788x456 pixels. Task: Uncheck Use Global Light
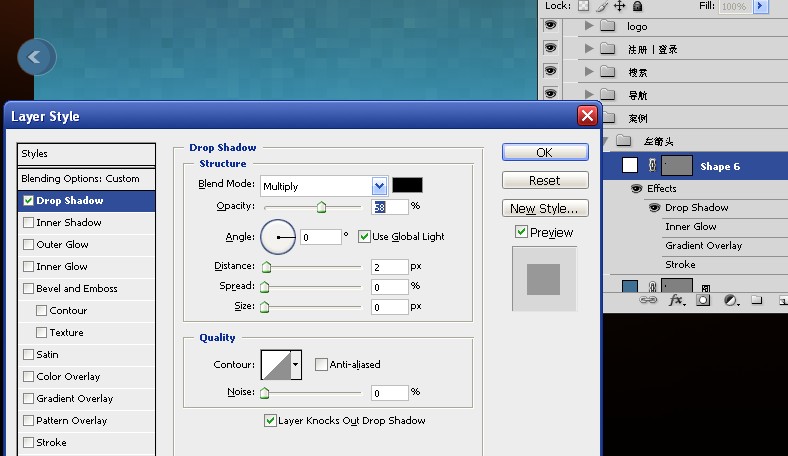[x=364, y=236]
